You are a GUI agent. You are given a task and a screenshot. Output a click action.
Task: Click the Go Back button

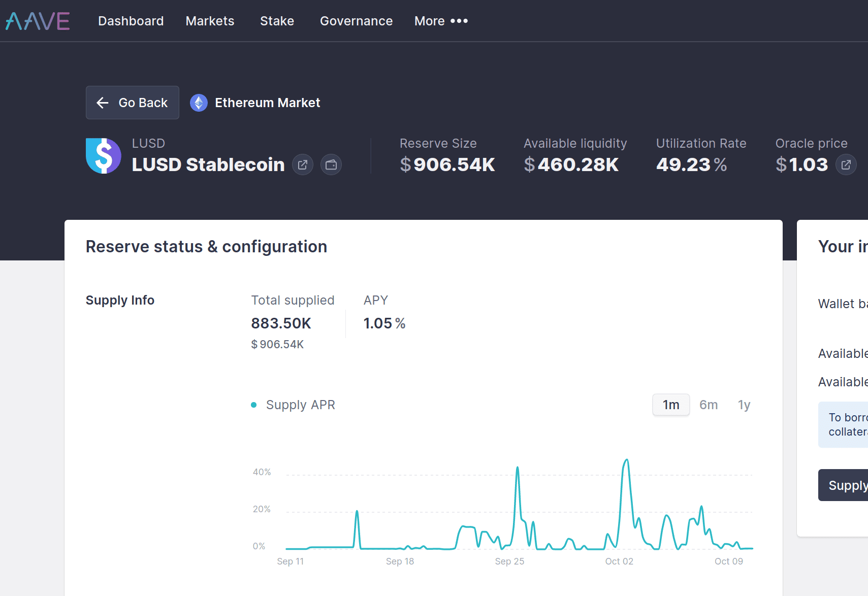point(132,103)
